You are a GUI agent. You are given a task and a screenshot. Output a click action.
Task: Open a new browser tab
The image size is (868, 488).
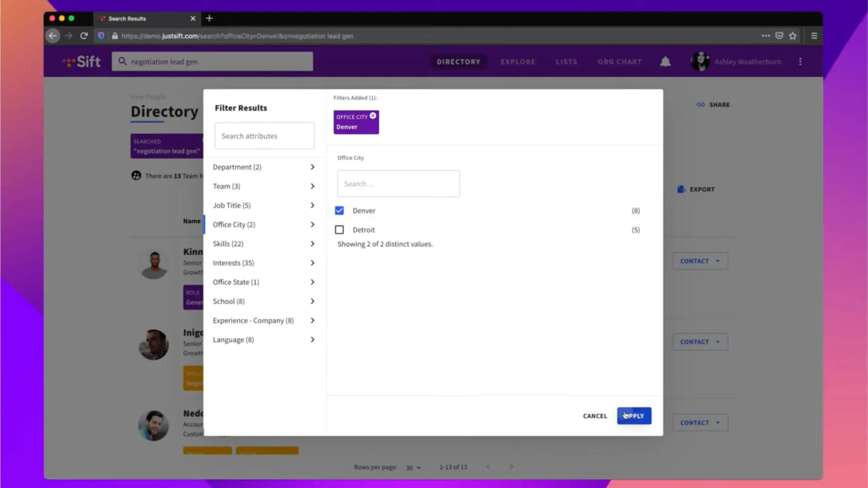pos(209,18)
